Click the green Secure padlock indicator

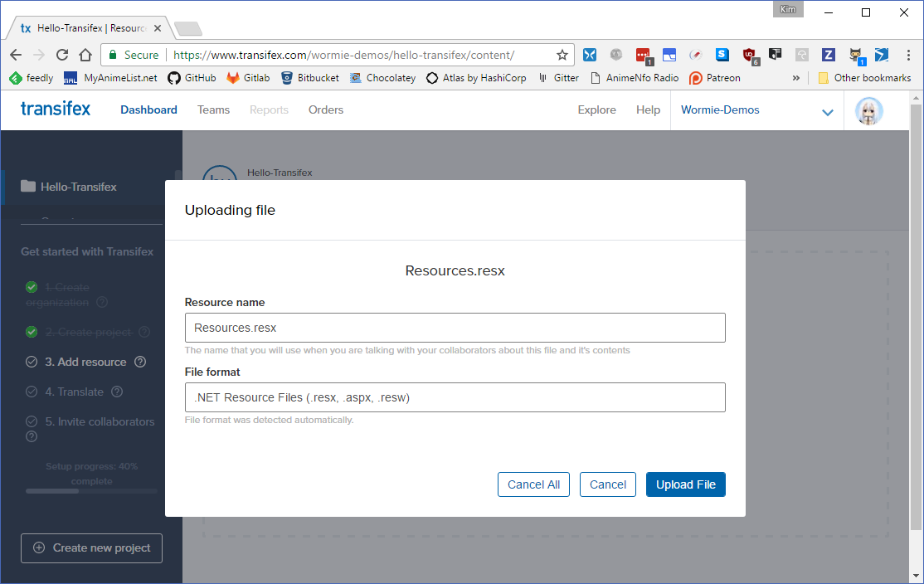(134, 55)
